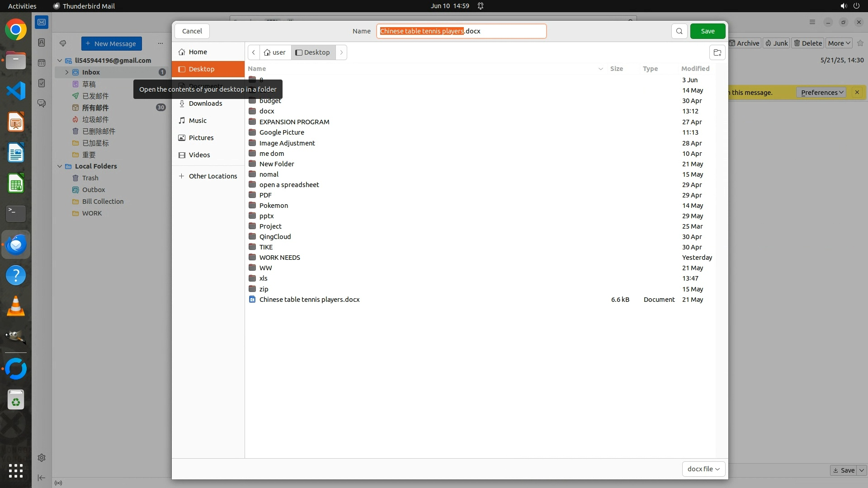The height and width of the screenshot is (488, 868).
Task: Open the Thunderbird chat sidebar icon
Action: tap(42, 103)
